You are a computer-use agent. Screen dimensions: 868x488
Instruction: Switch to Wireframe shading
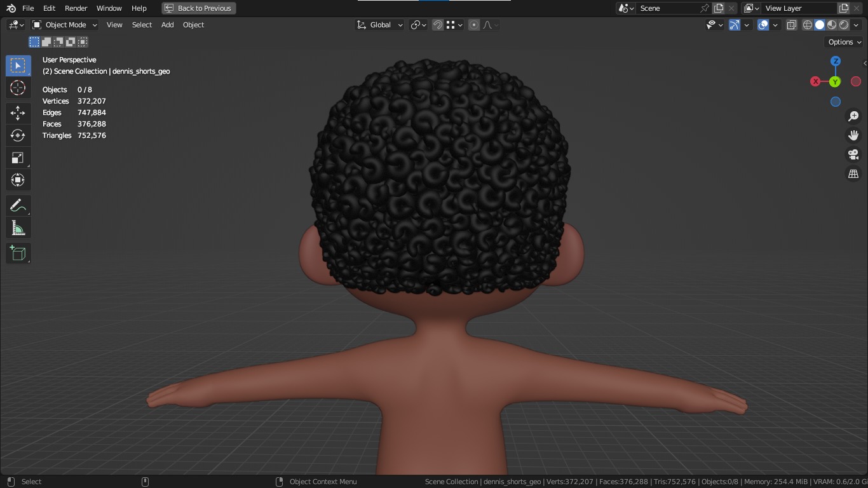click(x=808, y=25)
